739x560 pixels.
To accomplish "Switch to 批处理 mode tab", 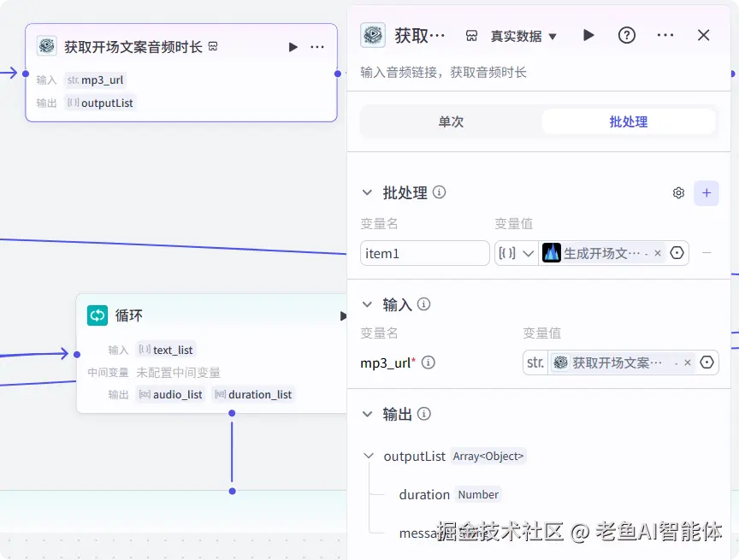I will pos(629,122).
